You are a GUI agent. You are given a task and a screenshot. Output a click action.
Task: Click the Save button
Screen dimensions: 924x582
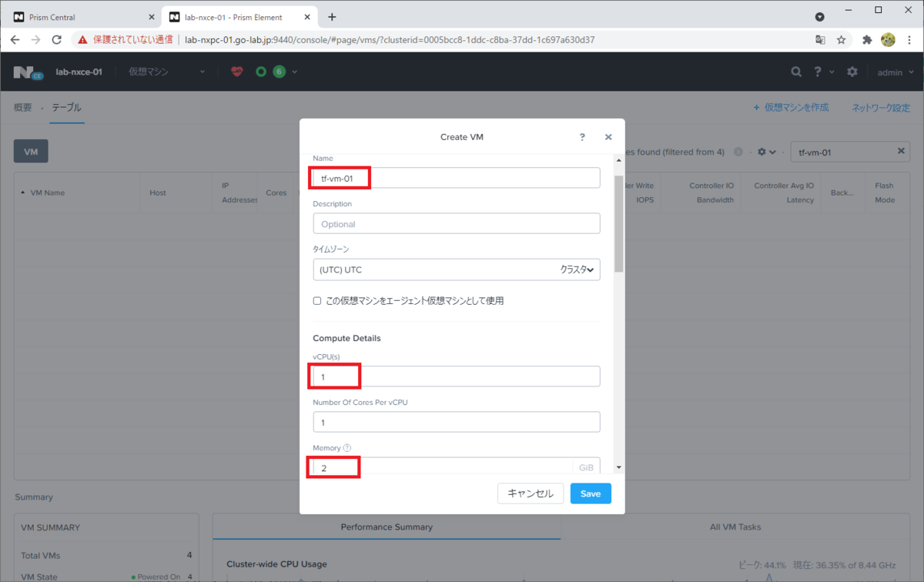(x=591, y=493)
